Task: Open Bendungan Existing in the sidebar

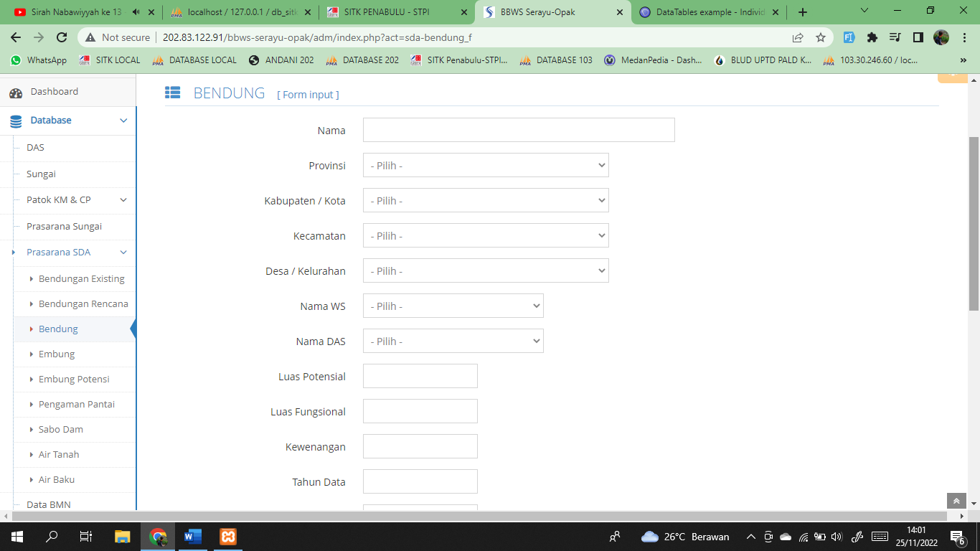Action: tap(81, 279)
